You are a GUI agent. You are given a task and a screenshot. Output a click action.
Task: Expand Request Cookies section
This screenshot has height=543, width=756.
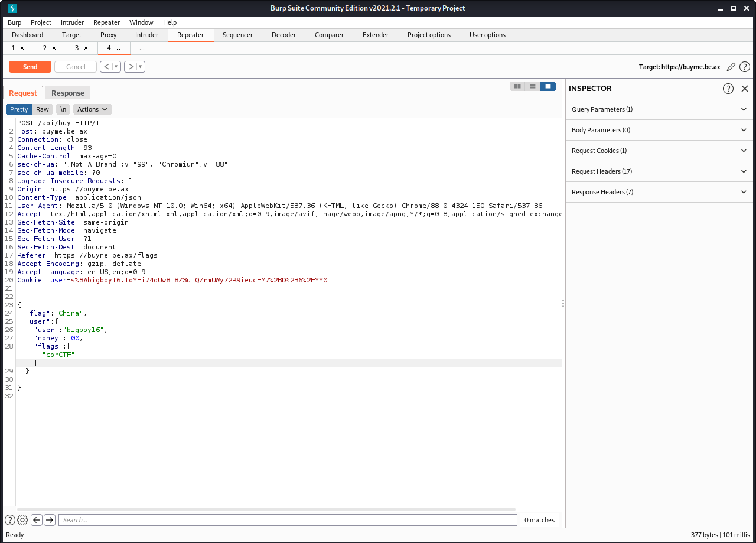(x=659, y=151)
